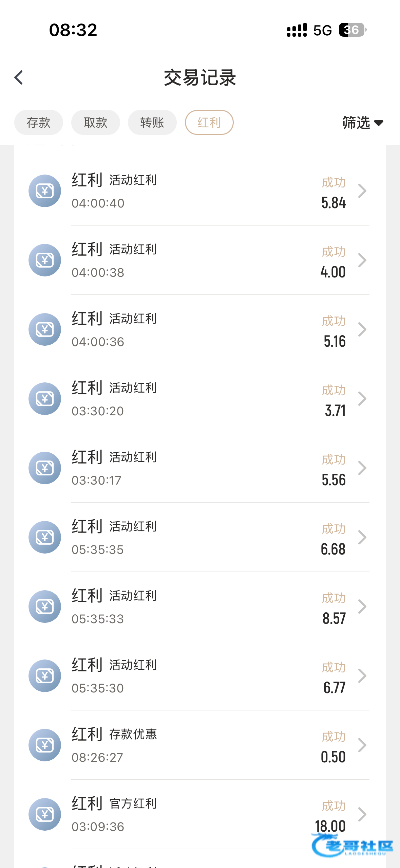Switch to the 取款 tab

click(x=95, y=123)
